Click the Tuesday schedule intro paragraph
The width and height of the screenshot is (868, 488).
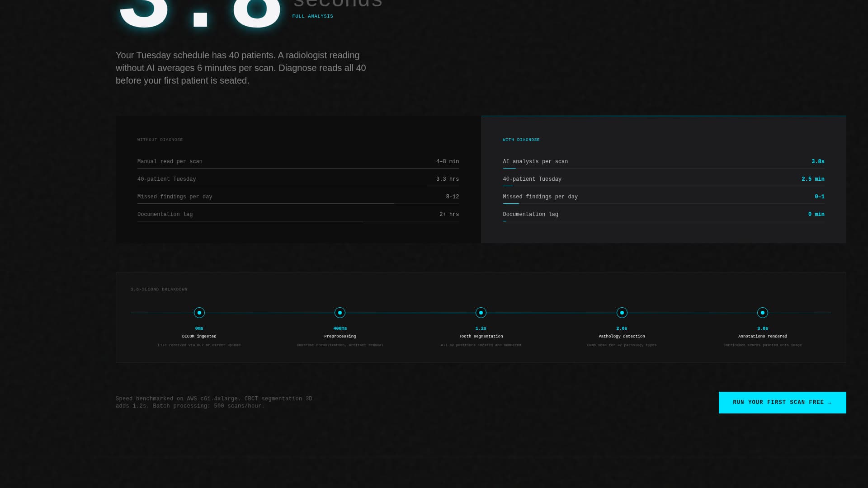[x=241, y=68]
